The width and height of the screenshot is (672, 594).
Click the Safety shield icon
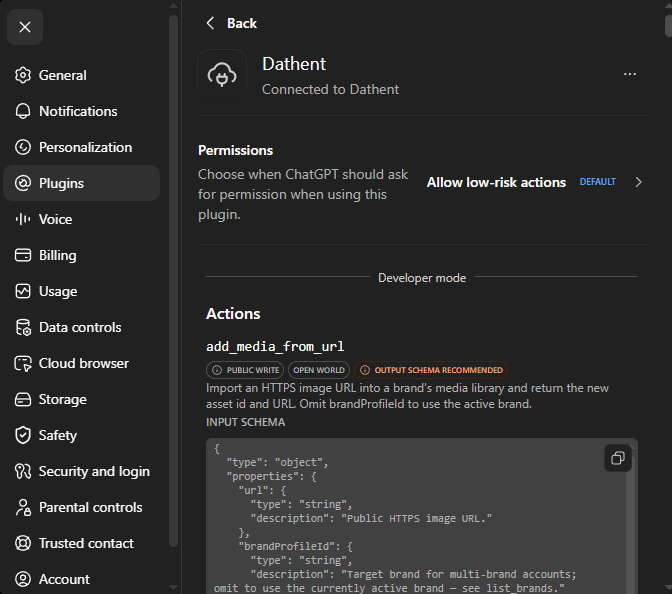point(23,435)
